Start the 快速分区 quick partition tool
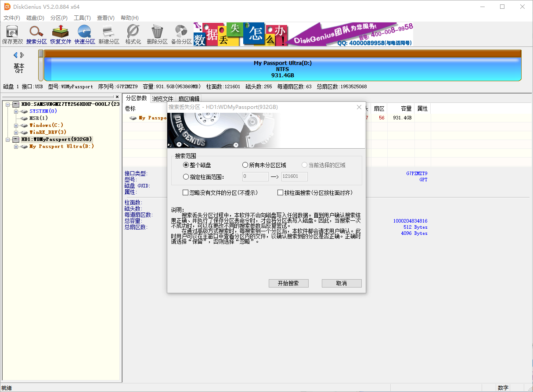 click(85, 35)
